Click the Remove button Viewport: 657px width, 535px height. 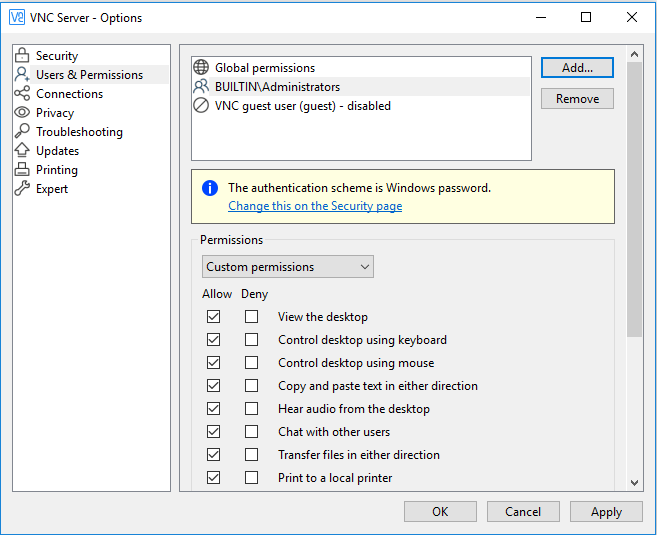(577, 98)
